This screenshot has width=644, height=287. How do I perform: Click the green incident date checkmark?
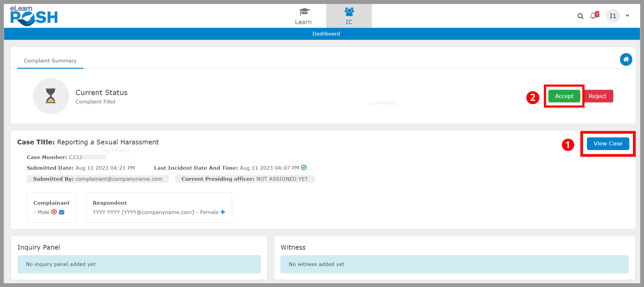tap(304, 167)
